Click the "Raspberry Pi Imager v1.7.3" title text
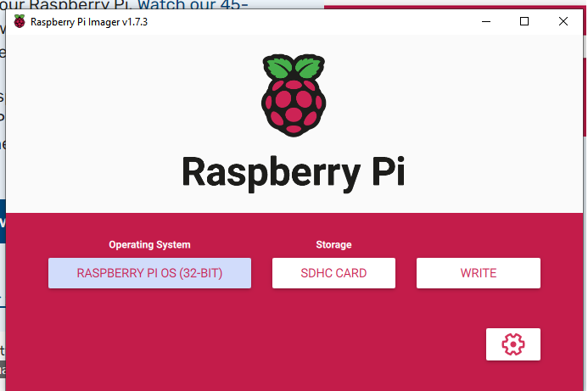Viewport: 588px width, 391px height. pos(89,22)
